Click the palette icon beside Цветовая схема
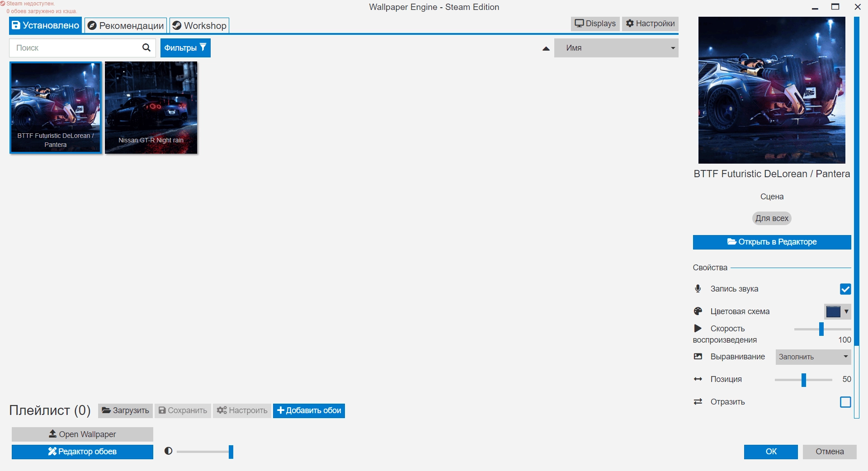 (x=698, y=311)
